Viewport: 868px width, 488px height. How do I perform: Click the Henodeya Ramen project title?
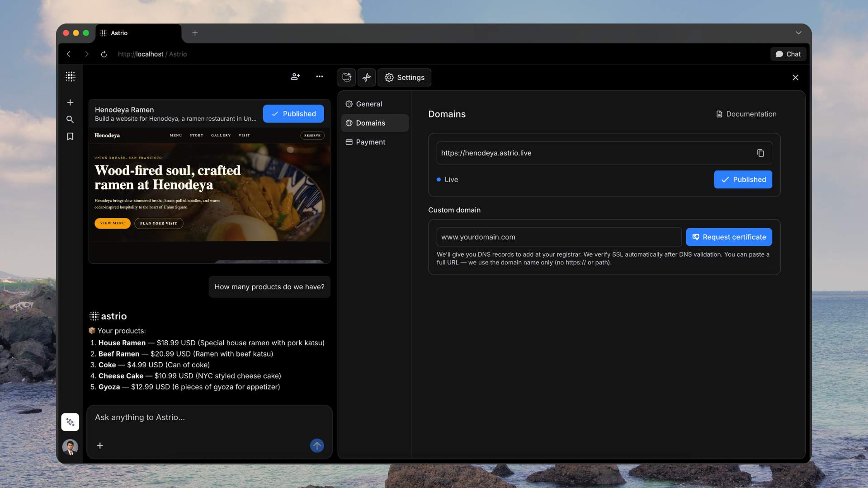(124, 110)
